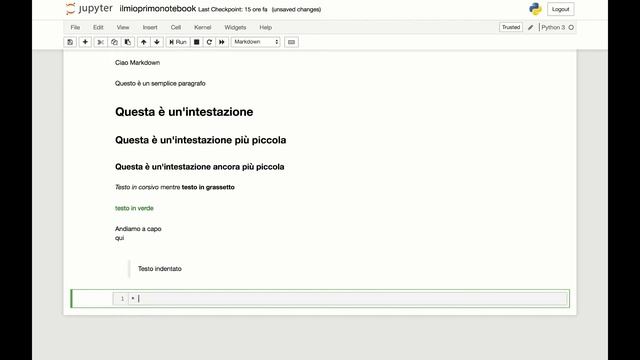Viewport: 640px width, 360px height.
Task: Click the Python logo icon
Action: [x=535, y=9]
